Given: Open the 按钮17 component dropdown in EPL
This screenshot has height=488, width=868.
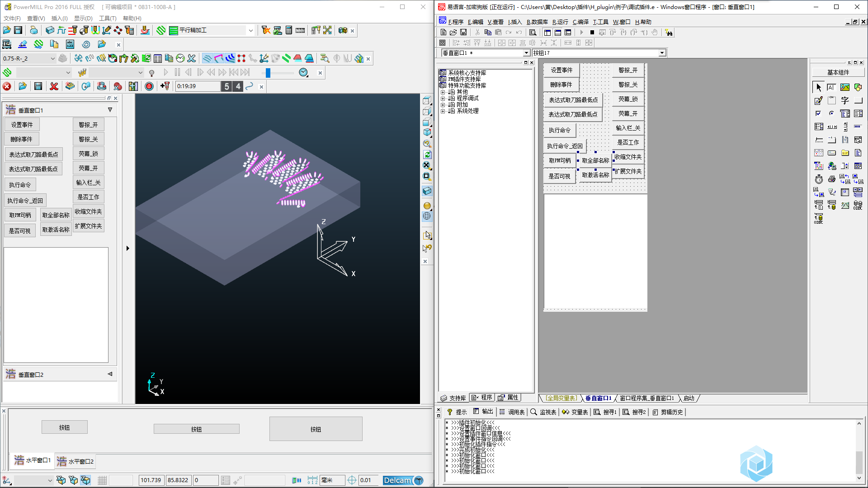Looking at the screenshot, I should click(x=662, y=53).
